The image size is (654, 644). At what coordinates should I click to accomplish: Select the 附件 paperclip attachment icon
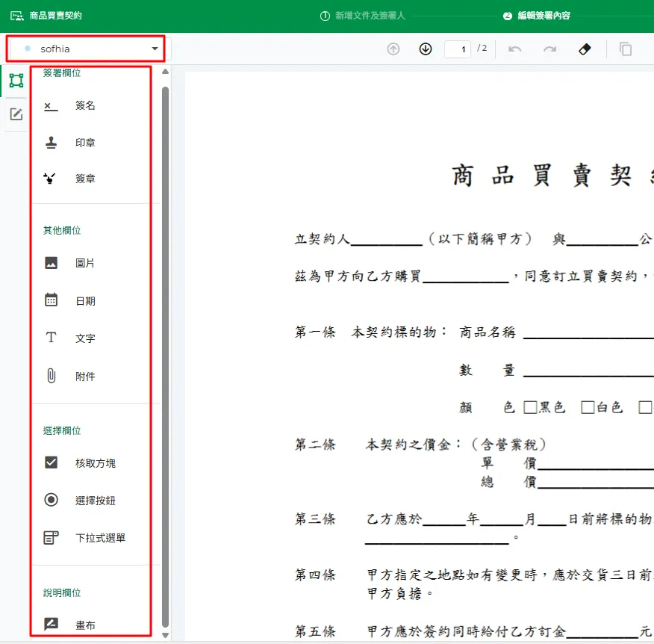[51, 376]
